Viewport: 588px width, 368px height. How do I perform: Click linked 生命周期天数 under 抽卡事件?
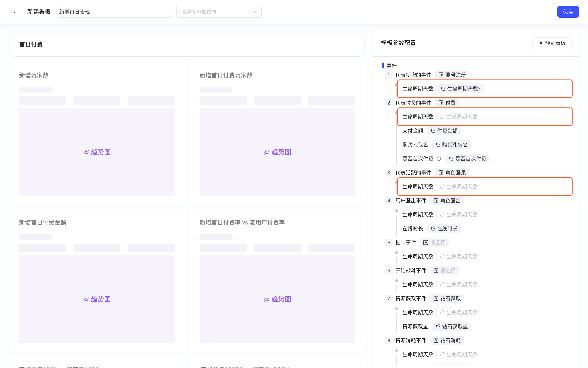(458, 257)
